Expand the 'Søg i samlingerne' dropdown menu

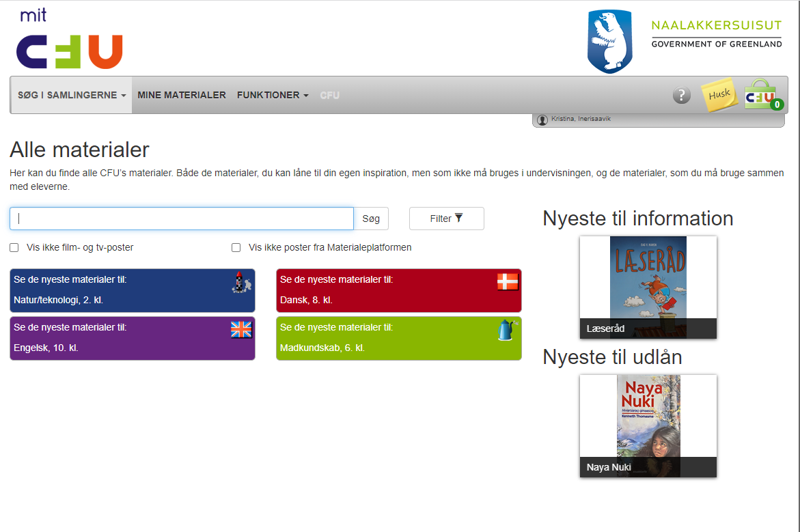point(72,96)
